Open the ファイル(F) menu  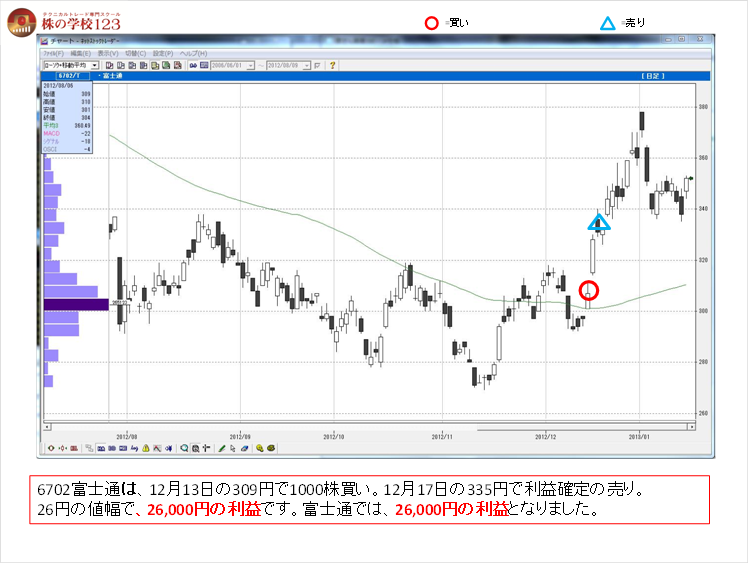pos(53,53)
